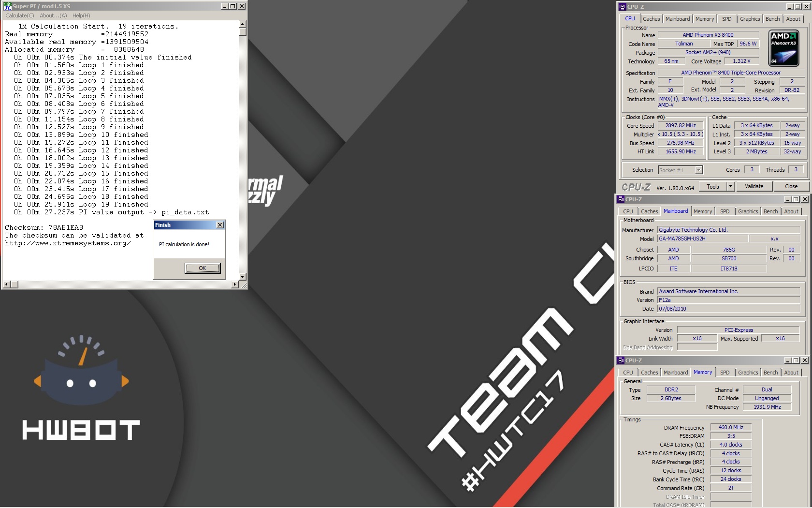The width and height of the screenshot is (812, 508).
Task: Click the Core Voltage value 1.312 V
Action: pos(741,61)
